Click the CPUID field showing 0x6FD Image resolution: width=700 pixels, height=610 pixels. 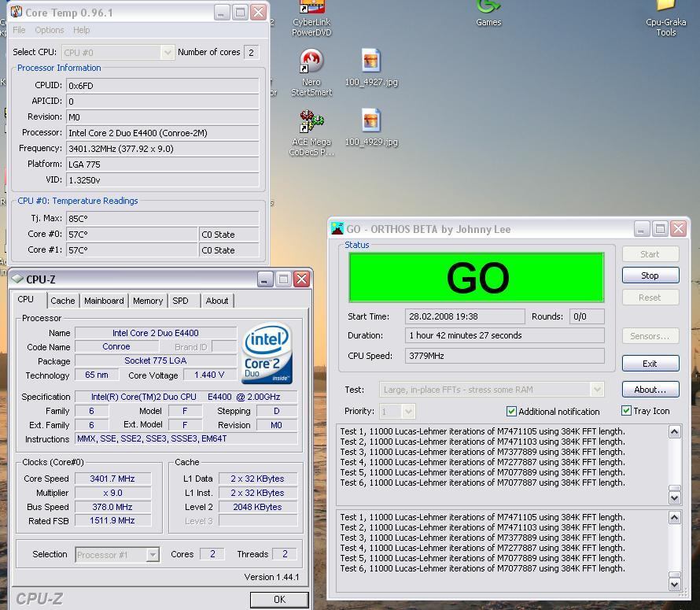click(163, 85)
